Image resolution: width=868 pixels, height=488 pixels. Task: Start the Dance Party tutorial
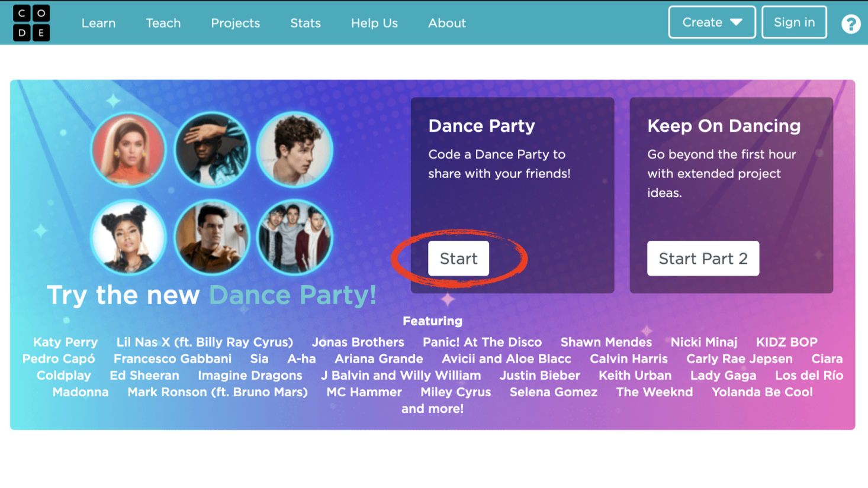pyautogui.click(x=458, y=258)
